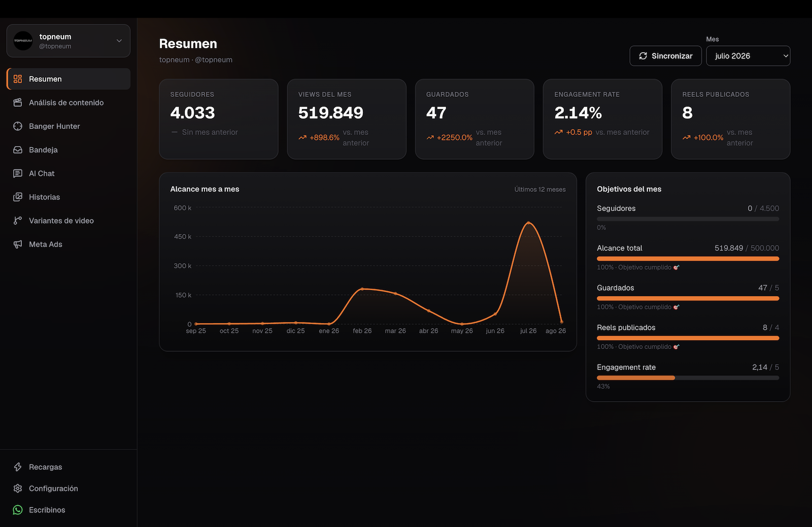The image size is (812, 527).
Task: Open the Bandeja inbox icon
Action: pos(18,150)
